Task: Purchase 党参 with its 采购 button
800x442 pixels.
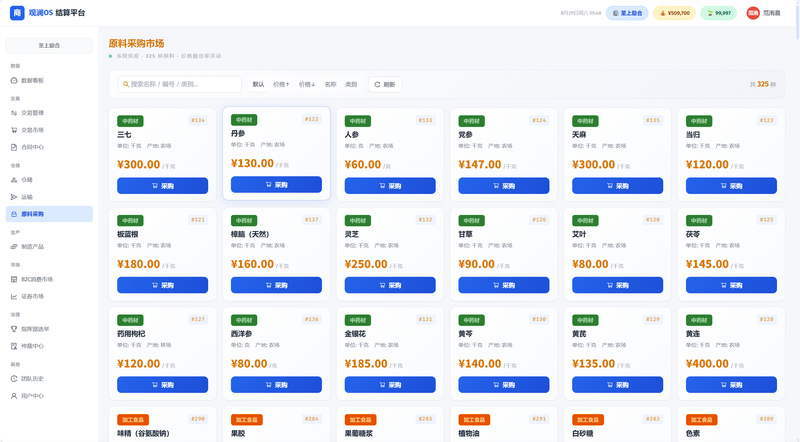Action: (x=504, y=186)
